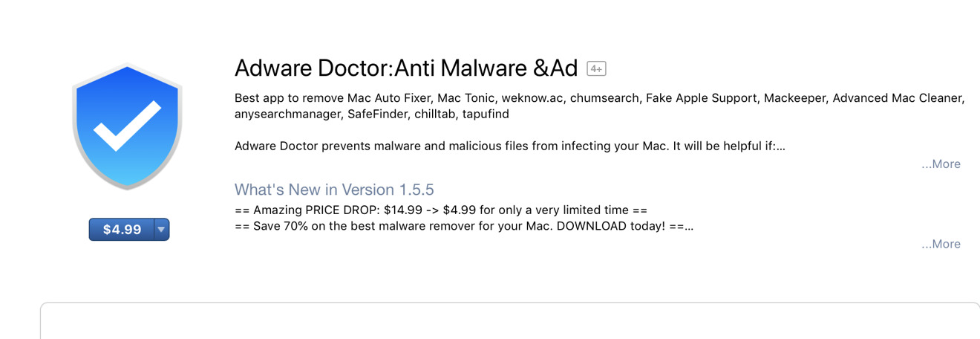Click the 4+ age rating badge
This screenshot has height=339, width=980.
596,69
